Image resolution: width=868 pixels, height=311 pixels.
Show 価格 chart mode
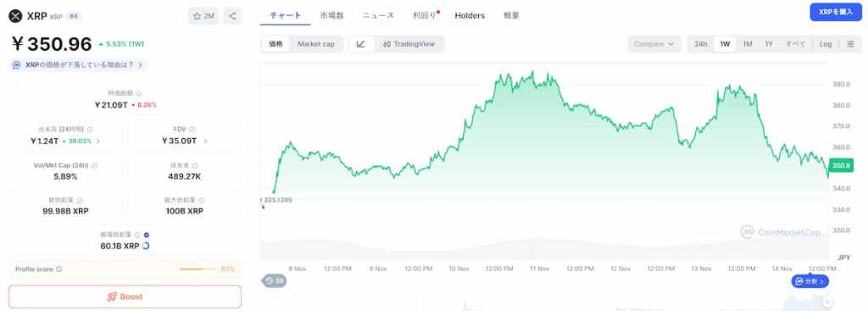point(275,44)
